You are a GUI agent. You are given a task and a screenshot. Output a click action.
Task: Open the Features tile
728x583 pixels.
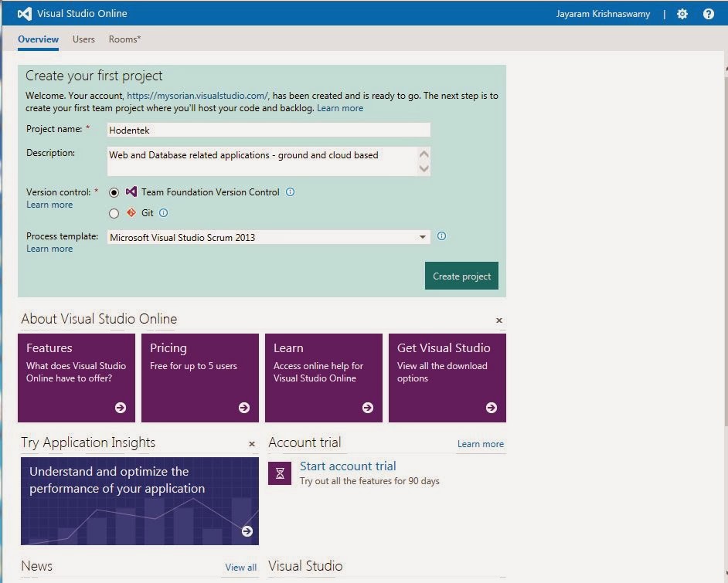point(77,378)
